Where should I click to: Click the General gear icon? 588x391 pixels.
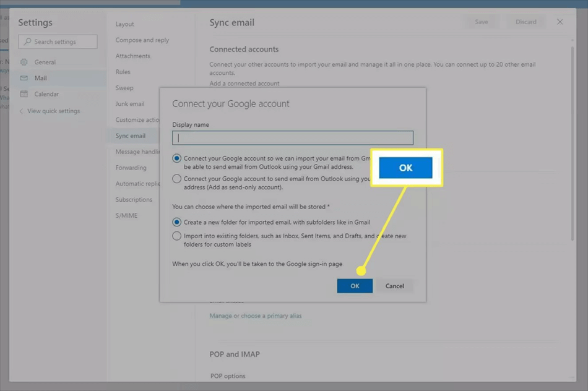coord(24,62)
